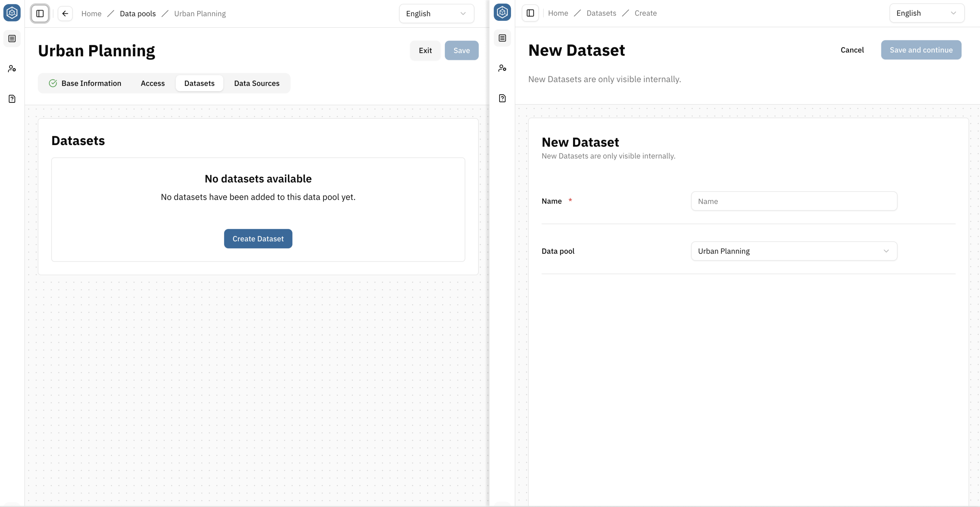
Task: Click the Save button in Urban Planning
Action: pyautogui.click(x=462, y=51)
